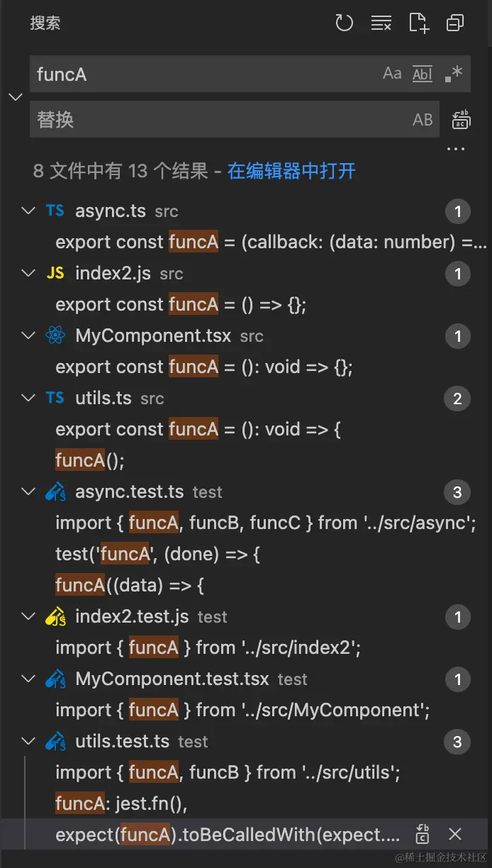Click the Replace All icon

462,120
